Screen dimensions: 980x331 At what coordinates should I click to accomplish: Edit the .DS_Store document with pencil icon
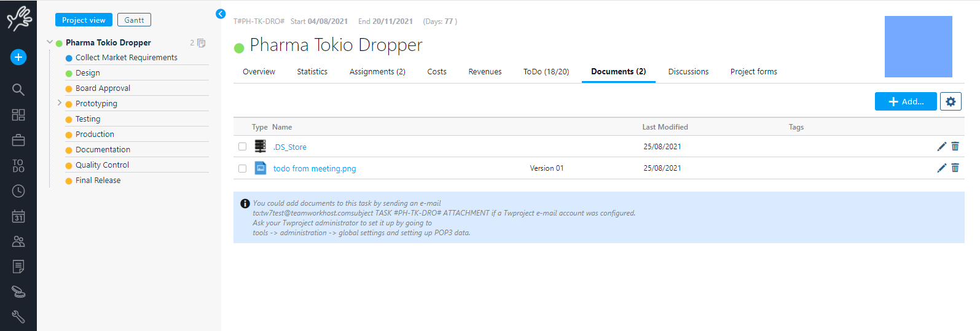(941, 146)
